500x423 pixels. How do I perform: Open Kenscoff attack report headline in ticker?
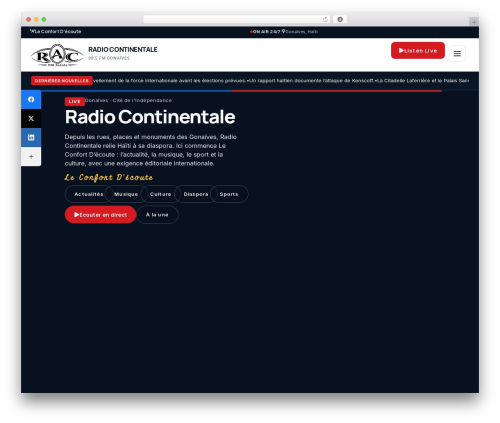pyautogui.click(x=311, y=81)
